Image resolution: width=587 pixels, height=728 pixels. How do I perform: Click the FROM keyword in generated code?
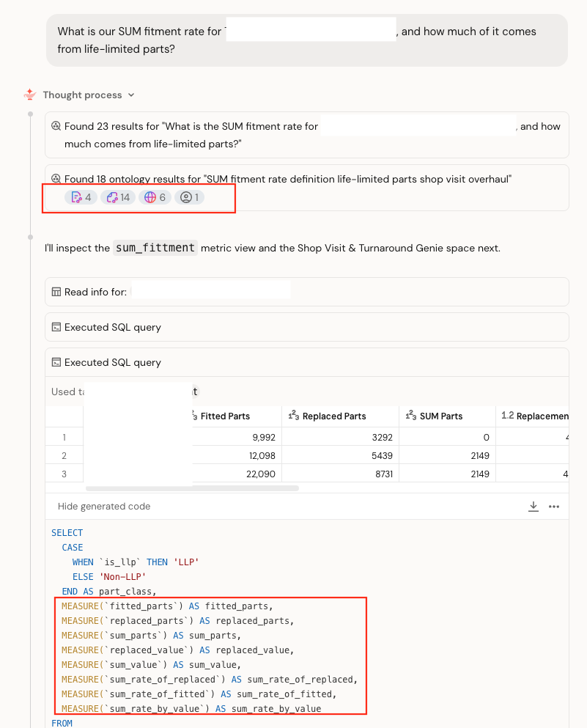[x=62, y=723]
